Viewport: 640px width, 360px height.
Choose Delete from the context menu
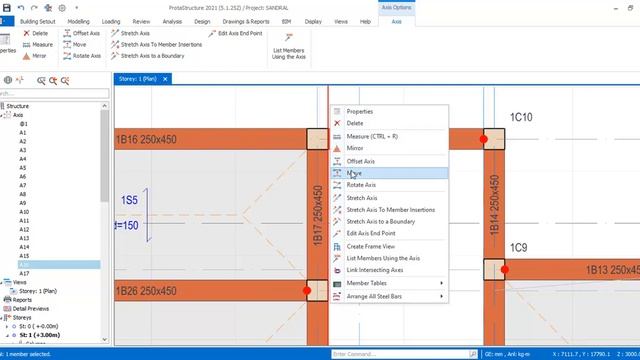pyautogui.click(x=389, y=123)
